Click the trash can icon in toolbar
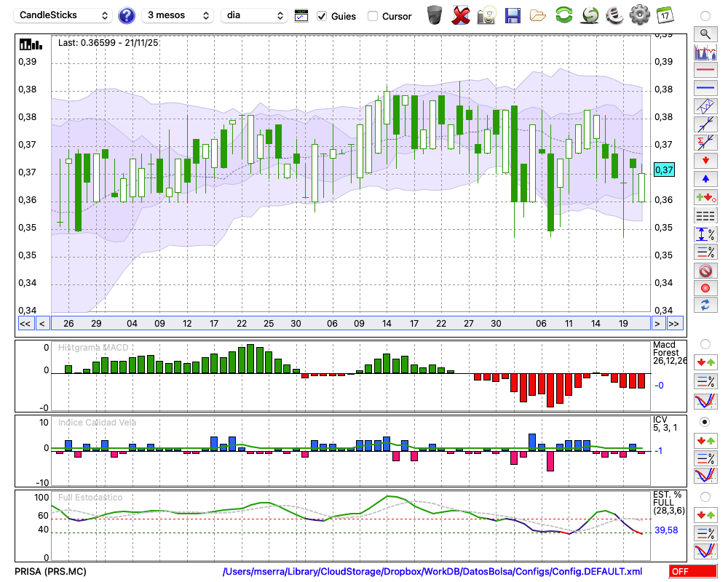The image size is (728, 582). [x=434, y=15]
